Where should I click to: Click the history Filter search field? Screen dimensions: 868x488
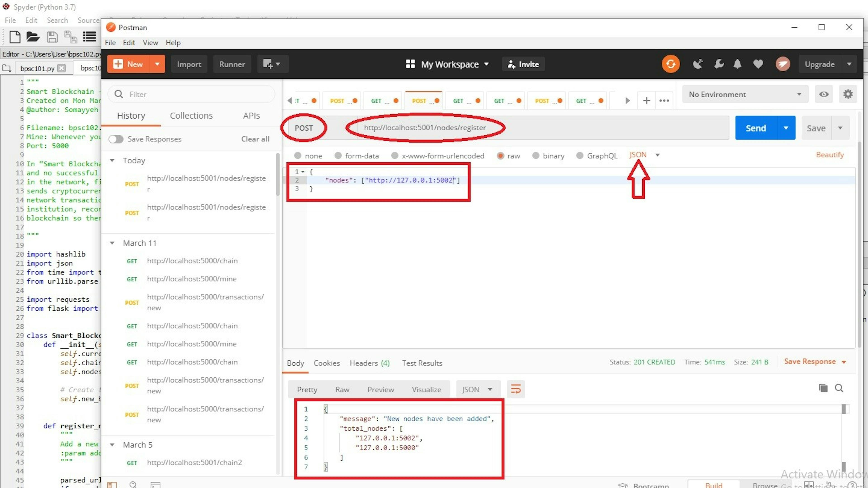pyautogui.click(x=191, y=94)
